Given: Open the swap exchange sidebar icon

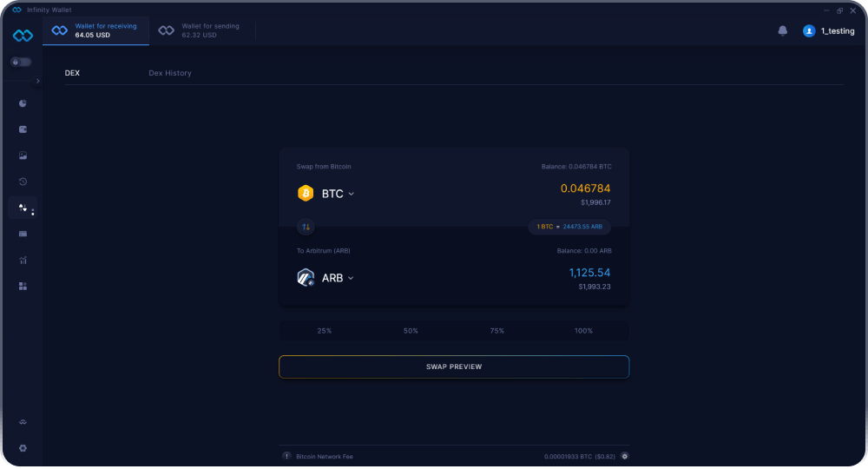Looking at the screenshot, I should pos(23,208).
